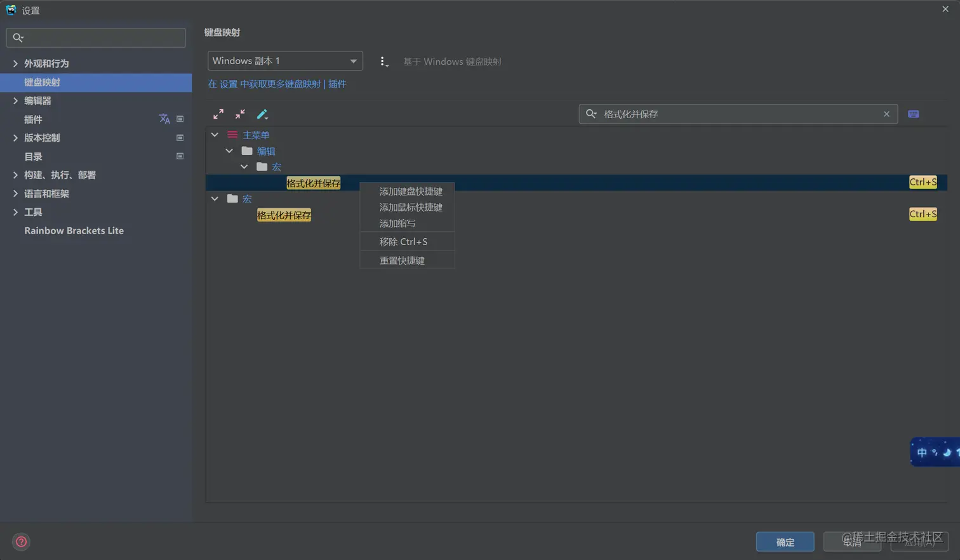Choose 重置快捷键 from the context menu
The height and width of the screenshot is (560, 960).
pyautogui.click(x=407, y=260)
